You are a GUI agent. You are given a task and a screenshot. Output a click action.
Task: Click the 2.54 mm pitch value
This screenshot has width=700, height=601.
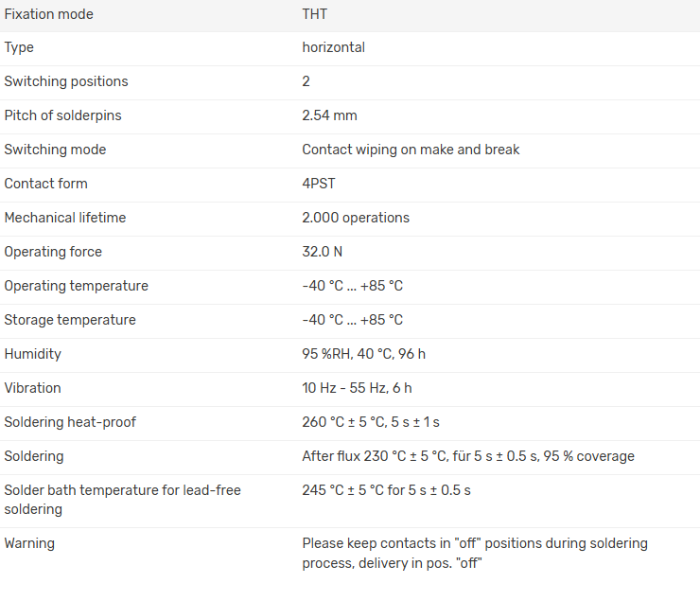tap(329, 115)
